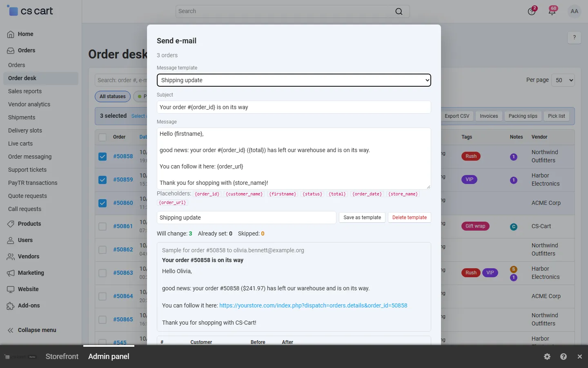The image size is (588, 368).
Task: Open the sample order tracking URL link
Action: pos(313,305)
